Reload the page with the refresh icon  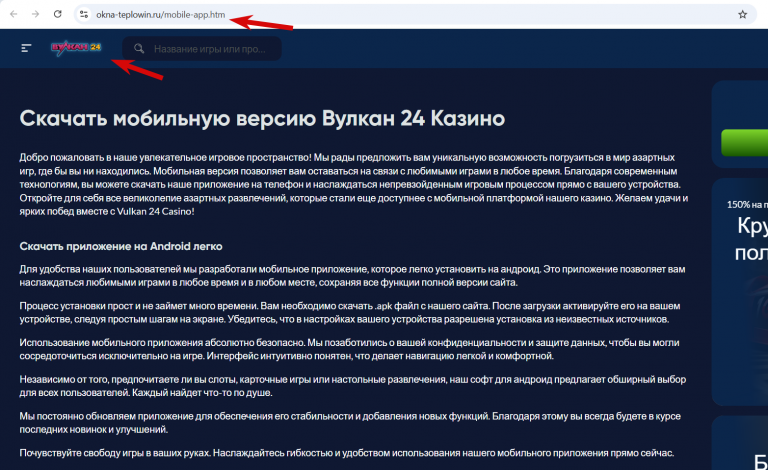[57, 14]
